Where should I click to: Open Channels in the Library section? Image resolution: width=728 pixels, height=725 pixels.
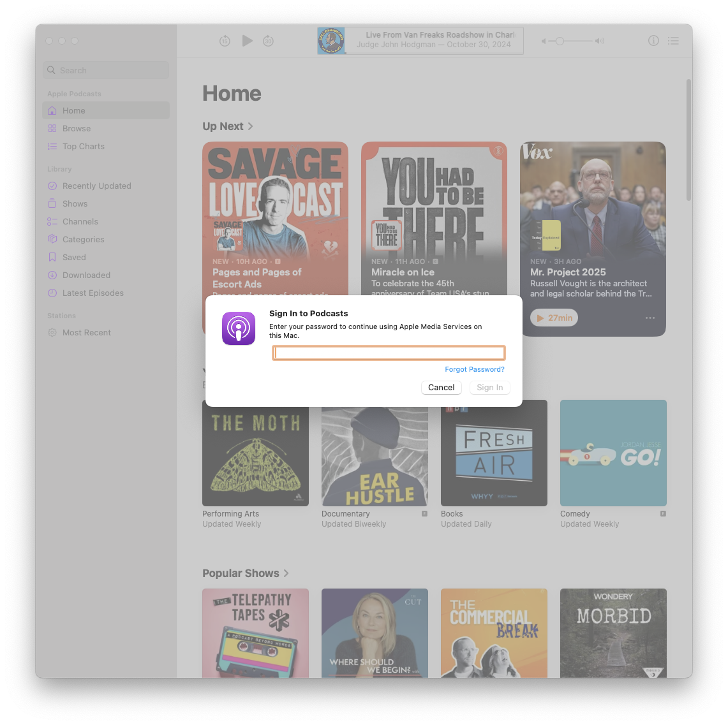[x=106, y=221]
